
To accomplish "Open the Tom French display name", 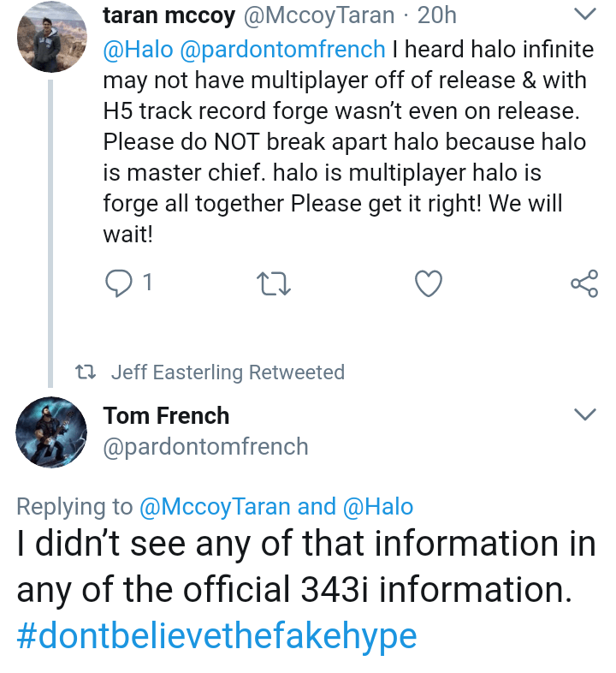I will coord(166,416).
